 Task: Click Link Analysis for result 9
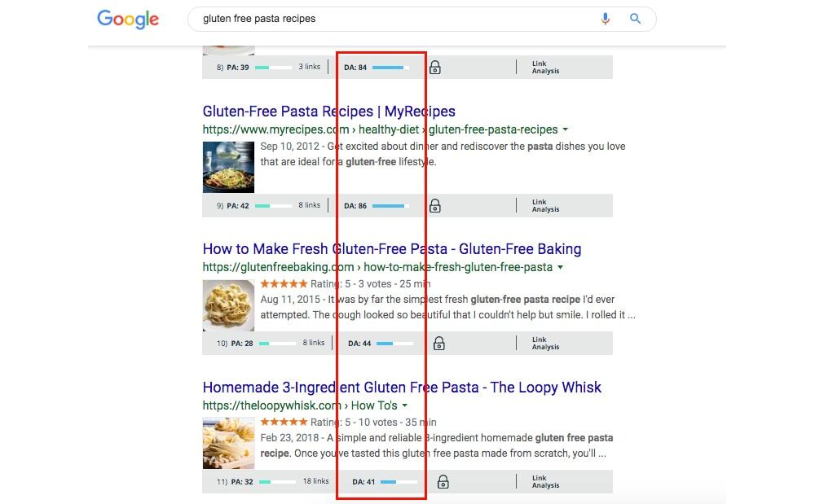(x=545, y=205)
